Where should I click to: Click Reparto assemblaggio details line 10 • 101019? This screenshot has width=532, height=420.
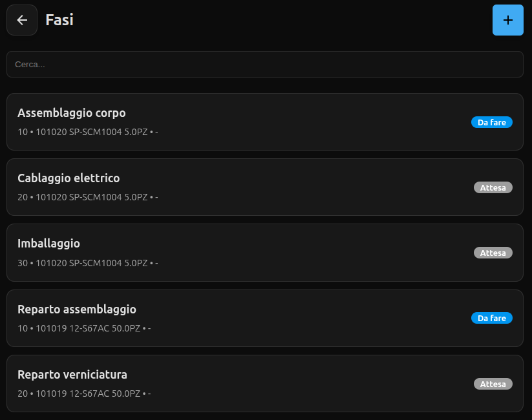click(84, 328)
